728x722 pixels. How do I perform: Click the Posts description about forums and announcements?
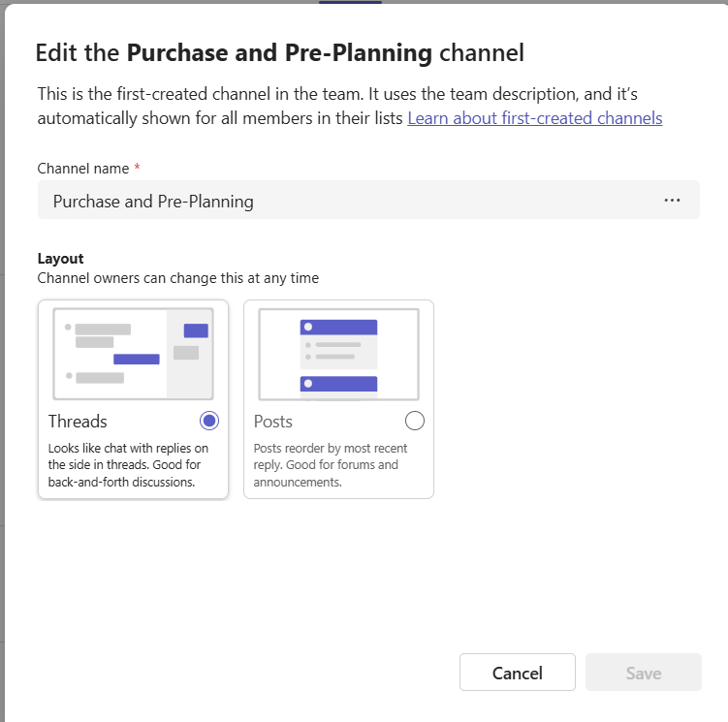(x=331, y=465)
